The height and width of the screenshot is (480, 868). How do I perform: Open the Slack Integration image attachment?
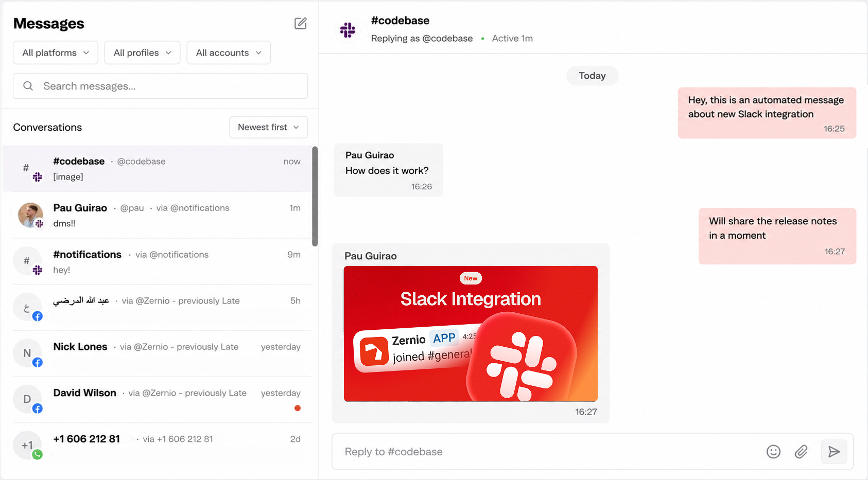point(471,333)
